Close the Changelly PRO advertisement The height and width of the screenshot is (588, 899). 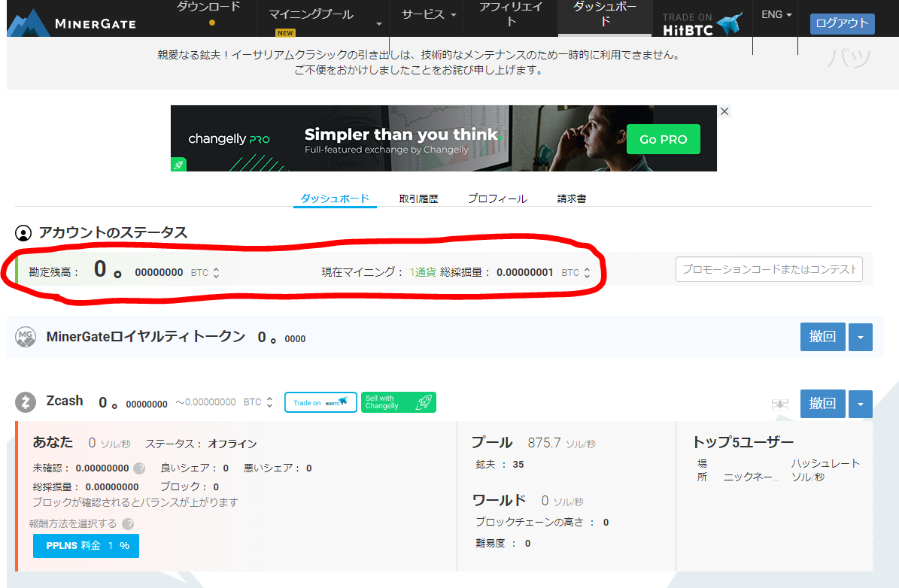(x=724, y=111)
